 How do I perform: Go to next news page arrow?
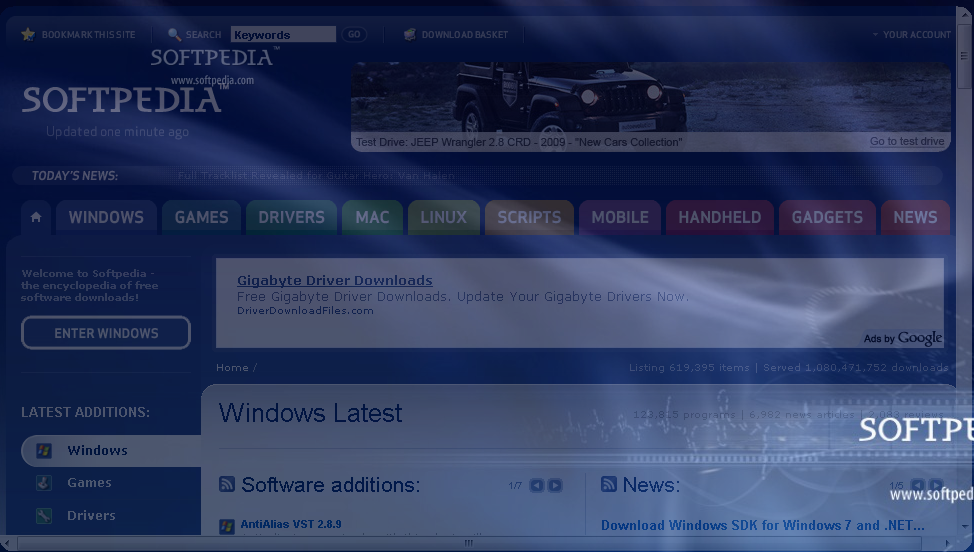click(936, 486)
